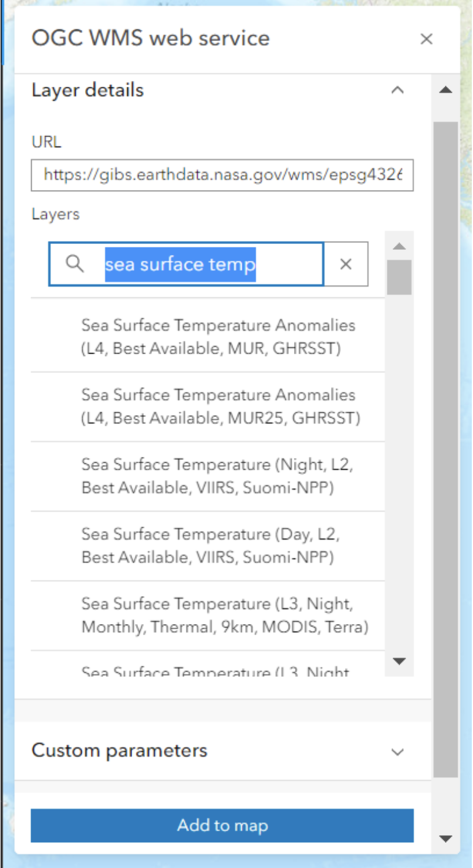Viewport: 473px width, 868px height.
Task: Clear the layer search text
Action: (346, 265)
